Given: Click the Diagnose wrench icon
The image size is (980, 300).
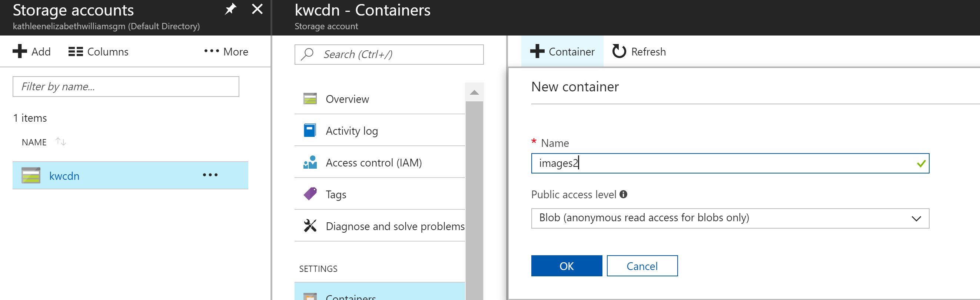Looking at the screenshot, I should (x=310, y=226).
